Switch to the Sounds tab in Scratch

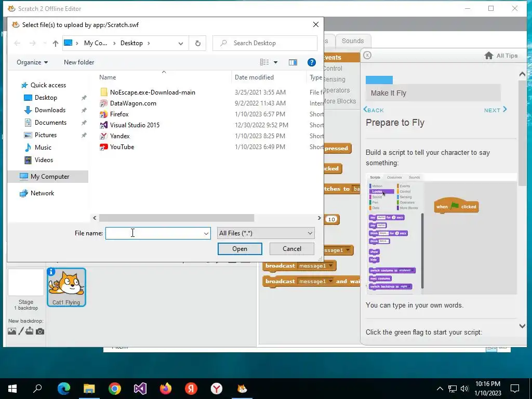point(353,41)
